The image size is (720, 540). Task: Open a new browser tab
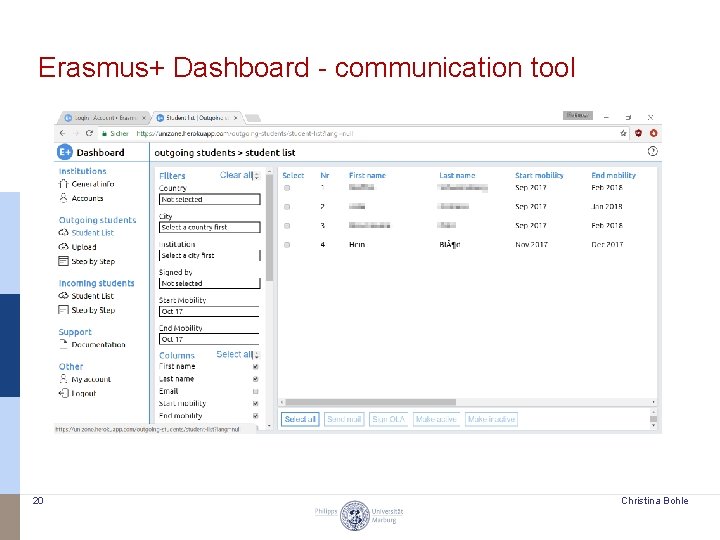pyautogui.click(x=253, y=118)
